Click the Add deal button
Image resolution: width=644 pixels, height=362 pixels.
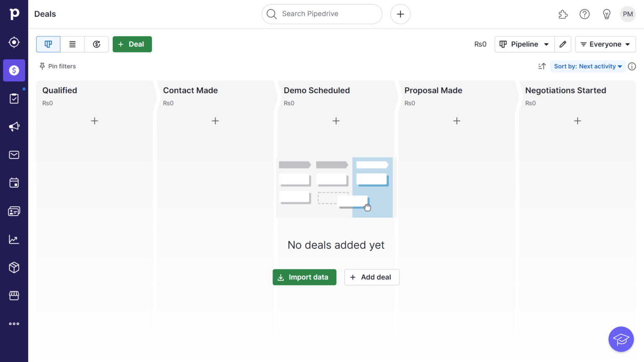coord(371,277)
